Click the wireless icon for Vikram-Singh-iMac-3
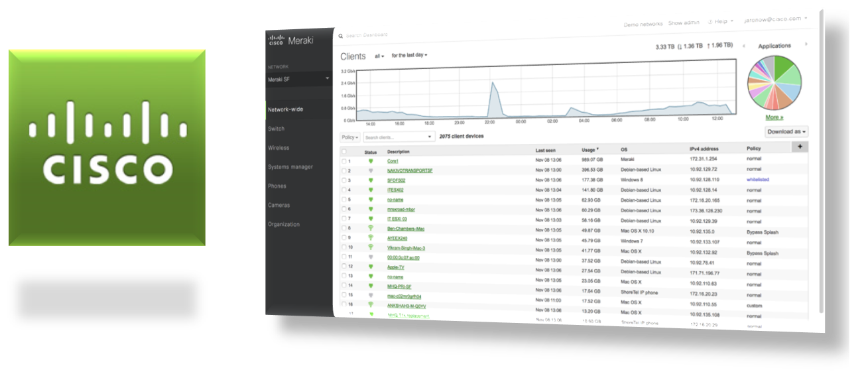Viewport: 868px width, 376px height. pyautogui.click(x=371, y=247)
